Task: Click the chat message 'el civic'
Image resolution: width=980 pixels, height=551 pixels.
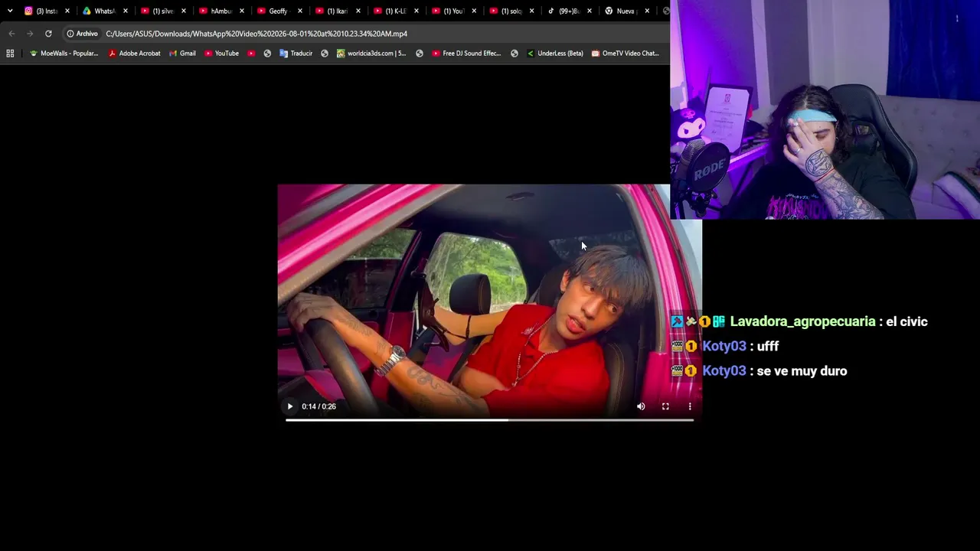Action: [906, 321]
